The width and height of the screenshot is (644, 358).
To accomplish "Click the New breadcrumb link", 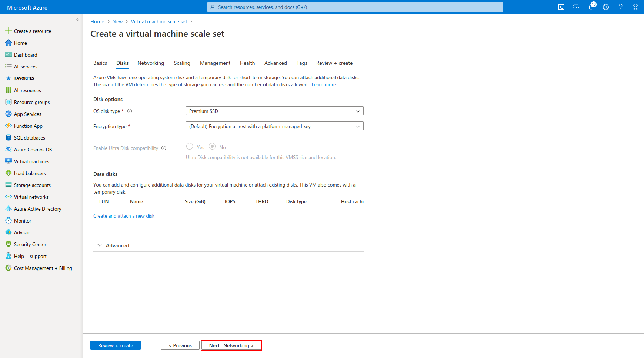I will click(x=117, y=21).
